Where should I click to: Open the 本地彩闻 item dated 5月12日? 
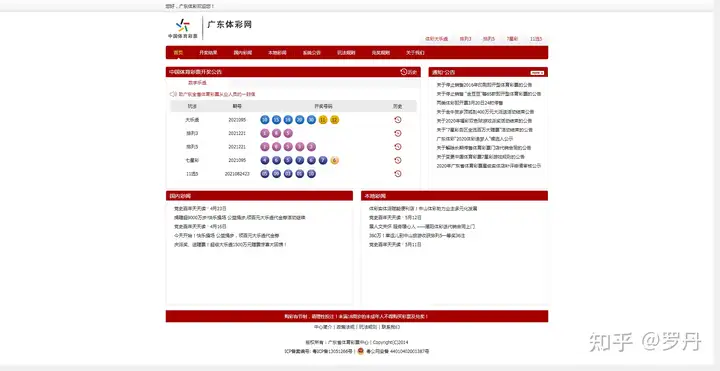395,218
